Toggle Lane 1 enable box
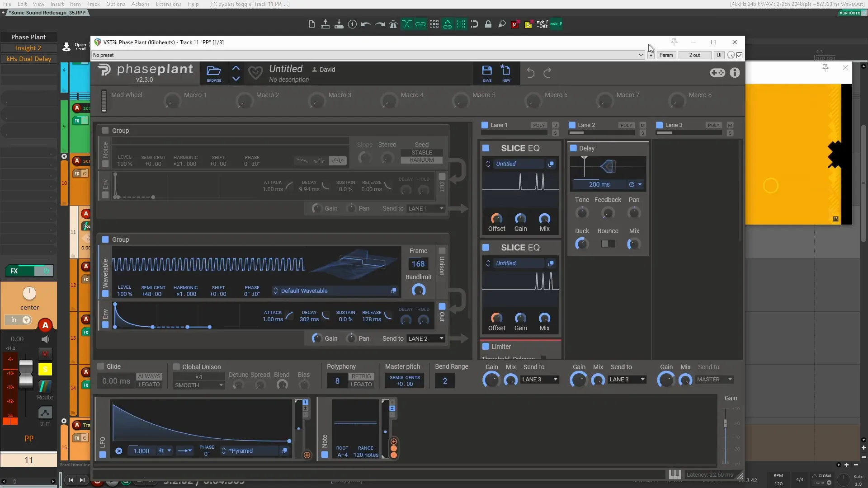The image size is (868, 488). (x=485, y=125)
